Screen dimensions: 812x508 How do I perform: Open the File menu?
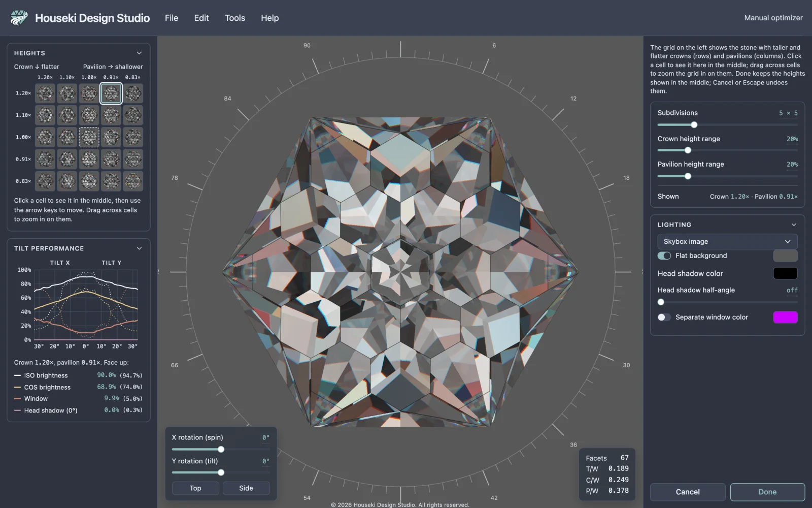(x=172, y=18)
